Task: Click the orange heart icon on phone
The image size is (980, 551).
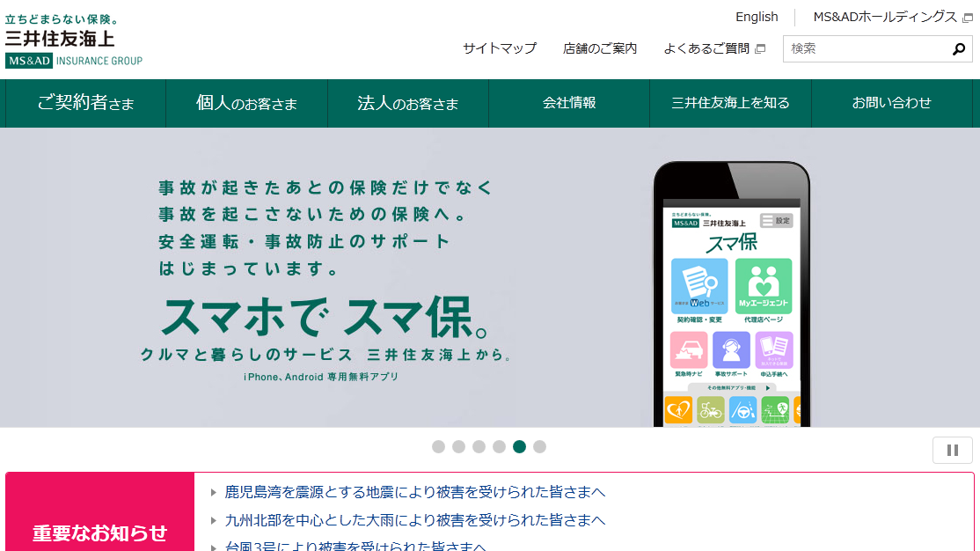Action: point(678,411)
